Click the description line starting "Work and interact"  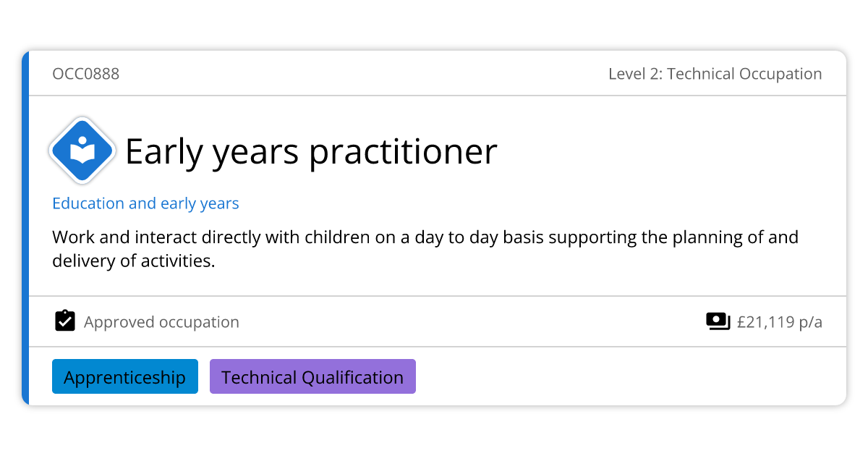click(x=425, y=237)
